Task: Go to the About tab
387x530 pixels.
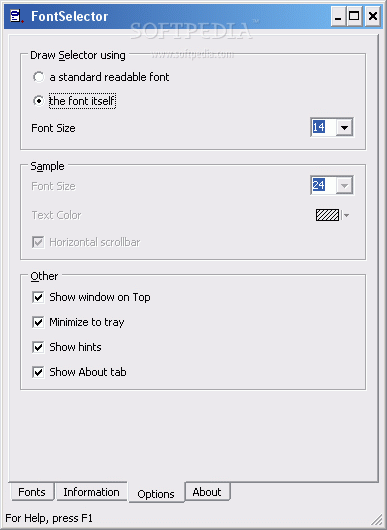Action: click(207, 492)
